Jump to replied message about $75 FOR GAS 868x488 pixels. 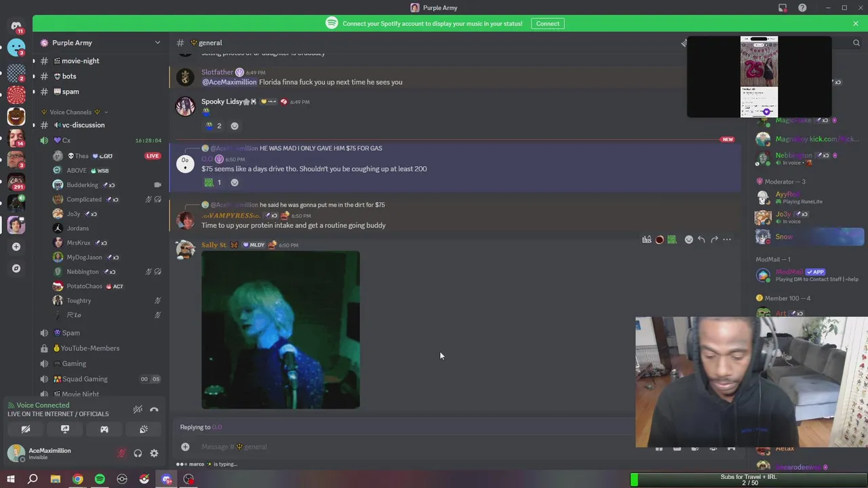pyautogui.click(x=321, y=148)
